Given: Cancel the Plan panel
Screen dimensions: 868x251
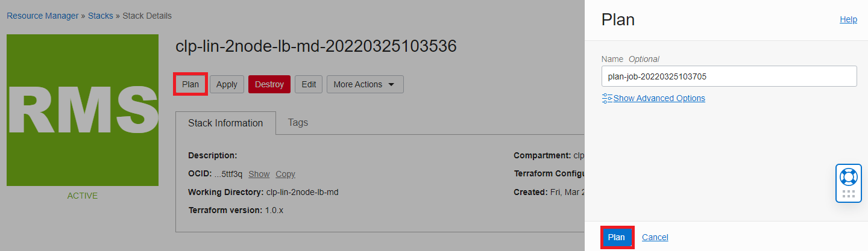Looking at the screenshot, I should coord(655,237).
